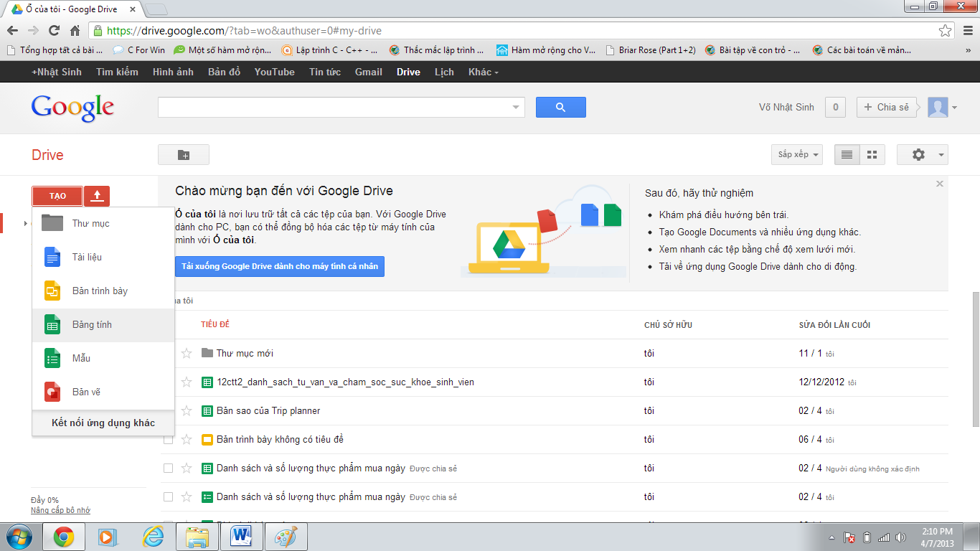Switch to list view layout
Image resolution: width=980 pixels, height=551 pixels.
tap(847, 154)
